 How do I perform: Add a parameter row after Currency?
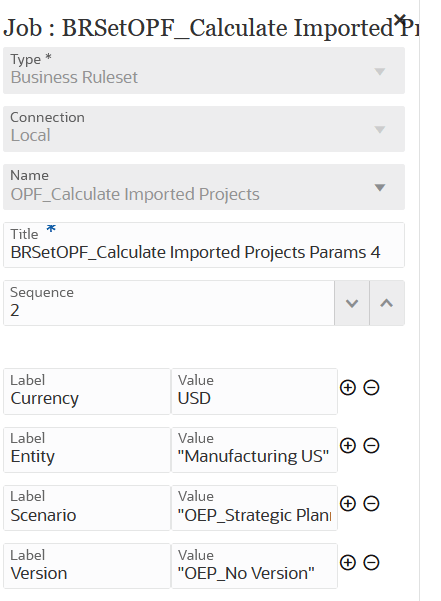tap(348, 388)
